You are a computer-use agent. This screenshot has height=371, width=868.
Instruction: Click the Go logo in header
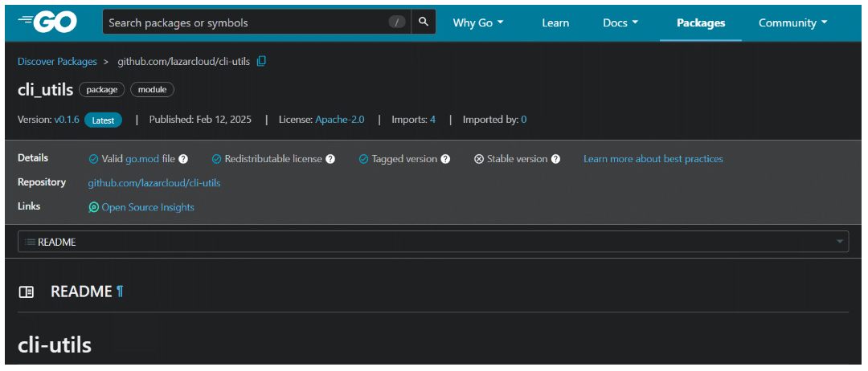point(47,22)
